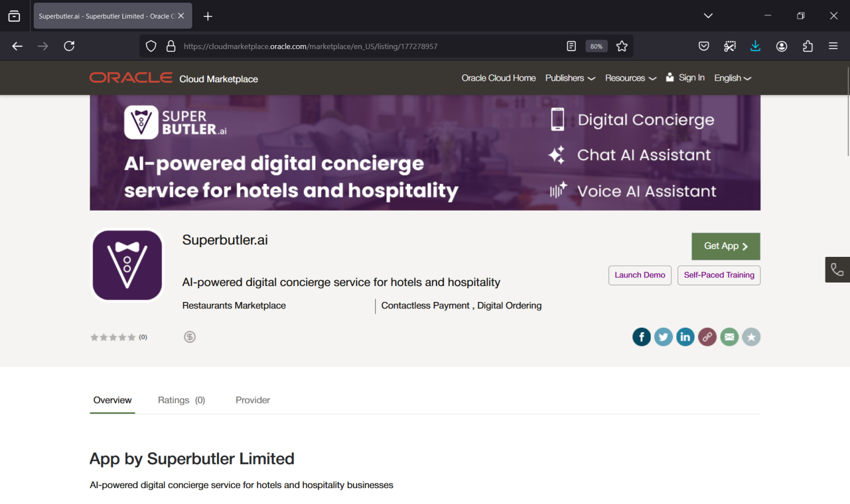Toggle reader view in address bar
This screenshot has height=504, width=850.
[571, 46]
